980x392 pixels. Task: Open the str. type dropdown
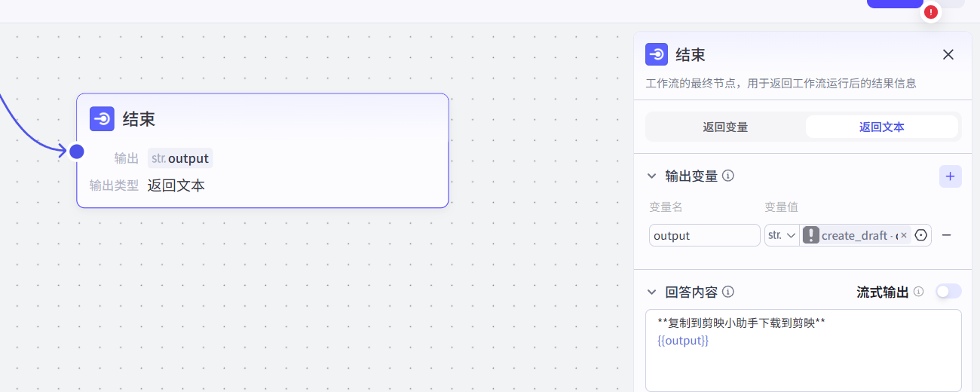click(x=782, y=235)
